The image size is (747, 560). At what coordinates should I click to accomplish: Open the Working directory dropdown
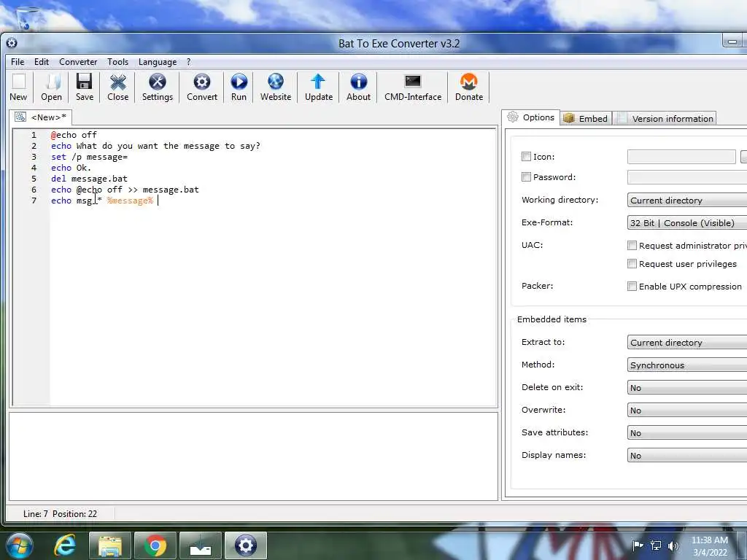coord(687,200)
